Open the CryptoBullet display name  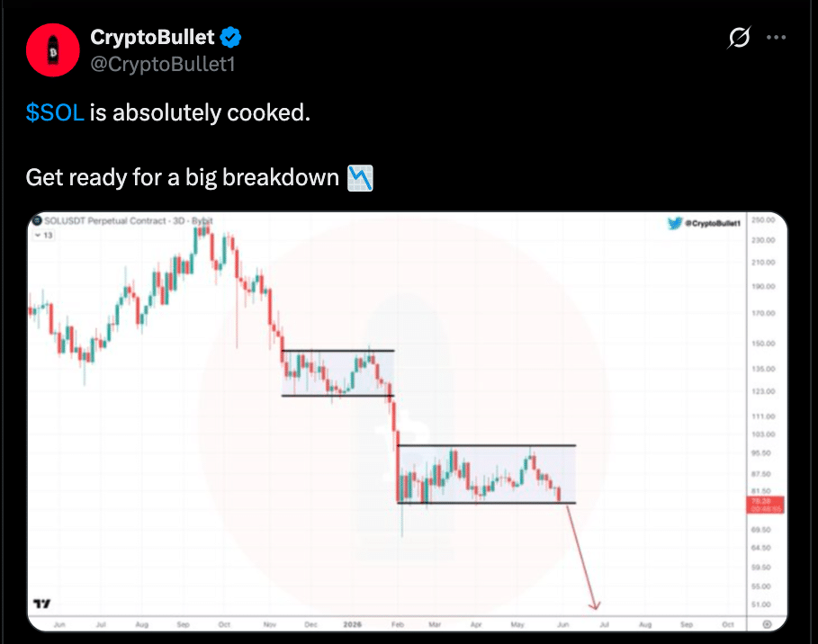[x=152, y=37]
